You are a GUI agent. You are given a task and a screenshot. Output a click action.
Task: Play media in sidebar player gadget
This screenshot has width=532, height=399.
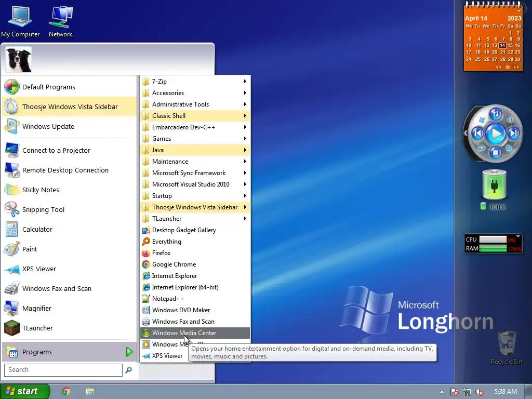click(495, 134)
